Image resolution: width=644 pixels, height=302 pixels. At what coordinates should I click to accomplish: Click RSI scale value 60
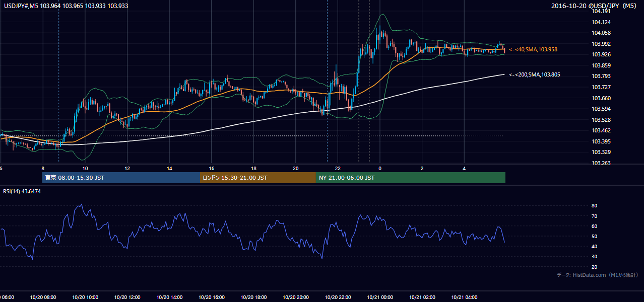(594, 226)
